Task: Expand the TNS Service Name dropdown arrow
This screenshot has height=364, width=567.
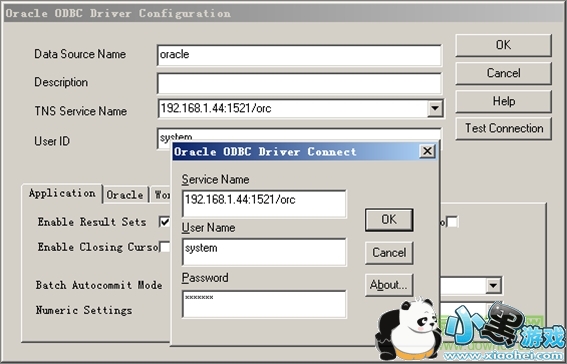Action: tap(435, 108)
